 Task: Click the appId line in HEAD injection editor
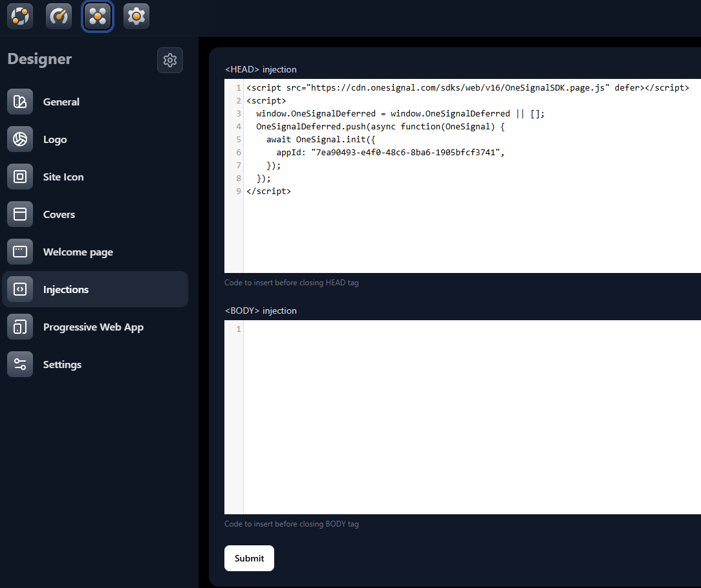[389, 153]
